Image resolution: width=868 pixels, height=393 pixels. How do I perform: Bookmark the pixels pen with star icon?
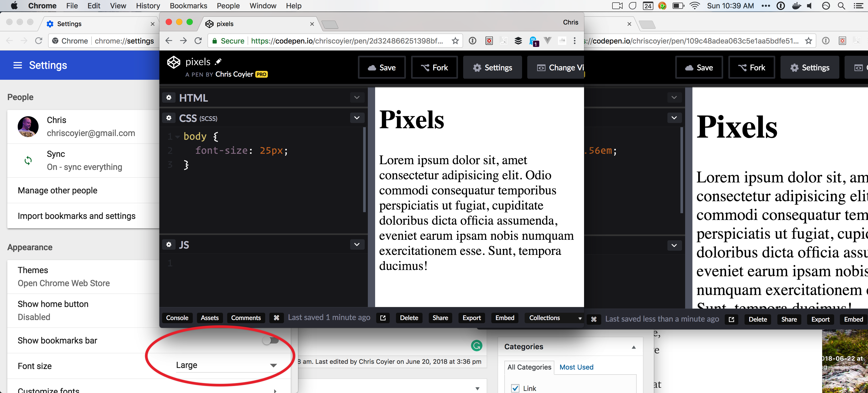455,41
